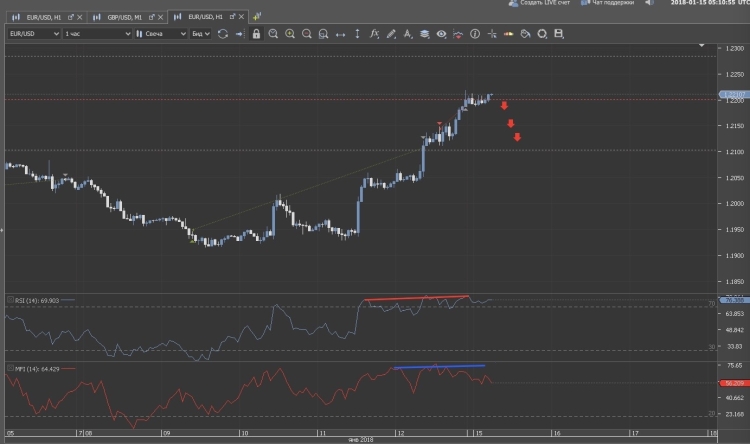Click the refresh chart icon
750x444 pixels.
click(x=221, y=34)
